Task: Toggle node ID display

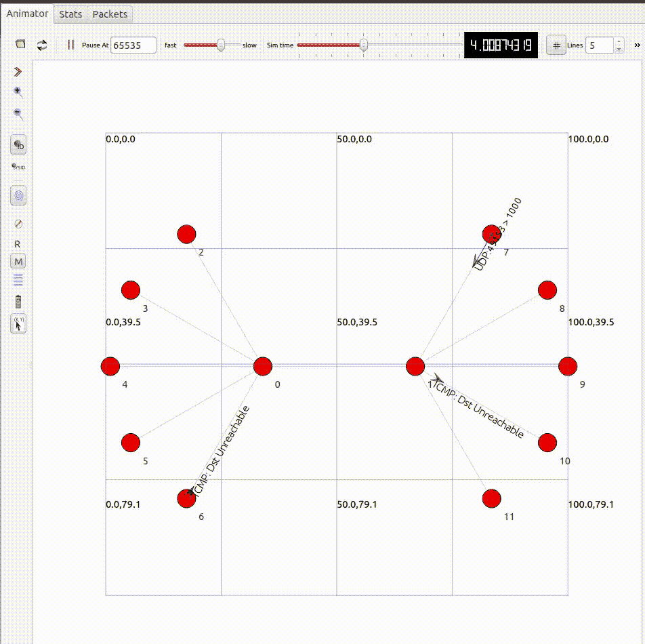Action: point(18,145)
